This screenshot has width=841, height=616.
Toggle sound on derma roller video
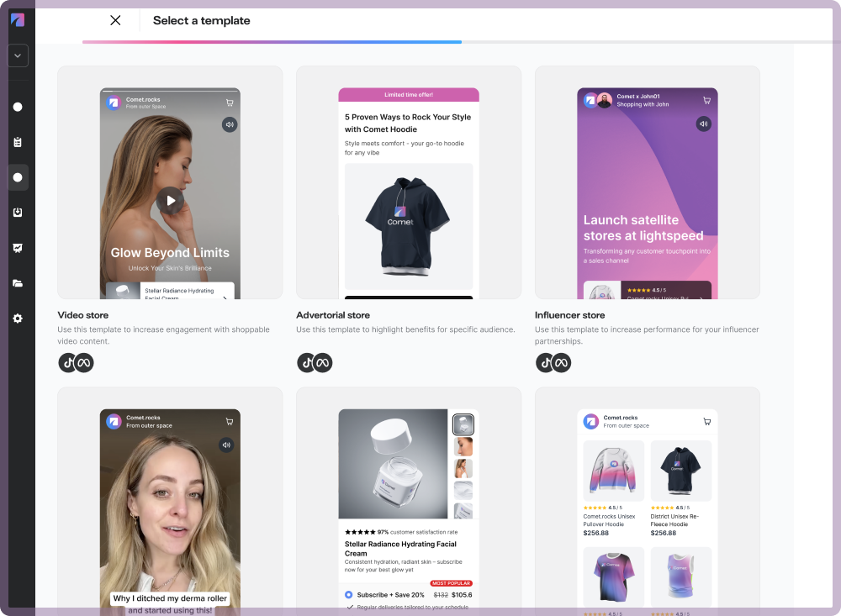(x=227, y=445)
